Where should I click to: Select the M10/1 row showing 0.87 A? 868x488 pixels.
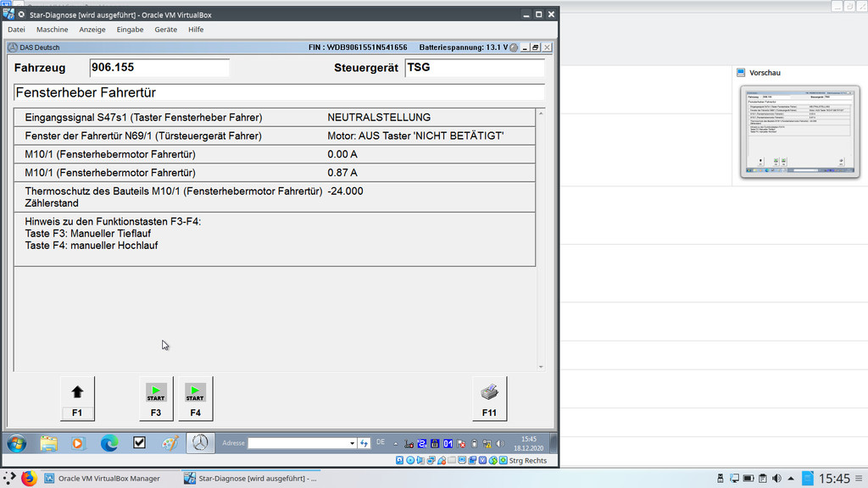pos(275,173)
